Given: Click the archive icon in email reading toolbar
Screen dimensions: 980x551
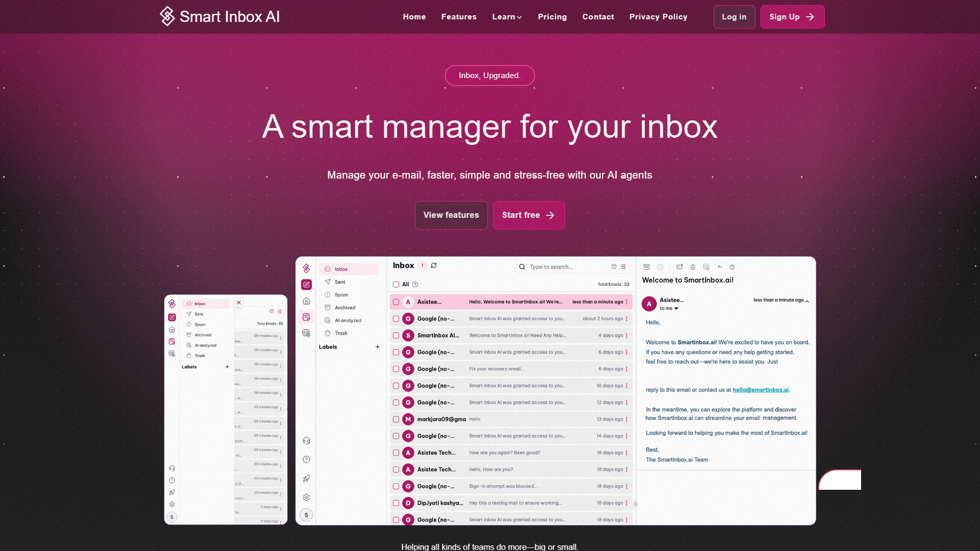Looking at the screenshot, I should (x=647, y=267).
